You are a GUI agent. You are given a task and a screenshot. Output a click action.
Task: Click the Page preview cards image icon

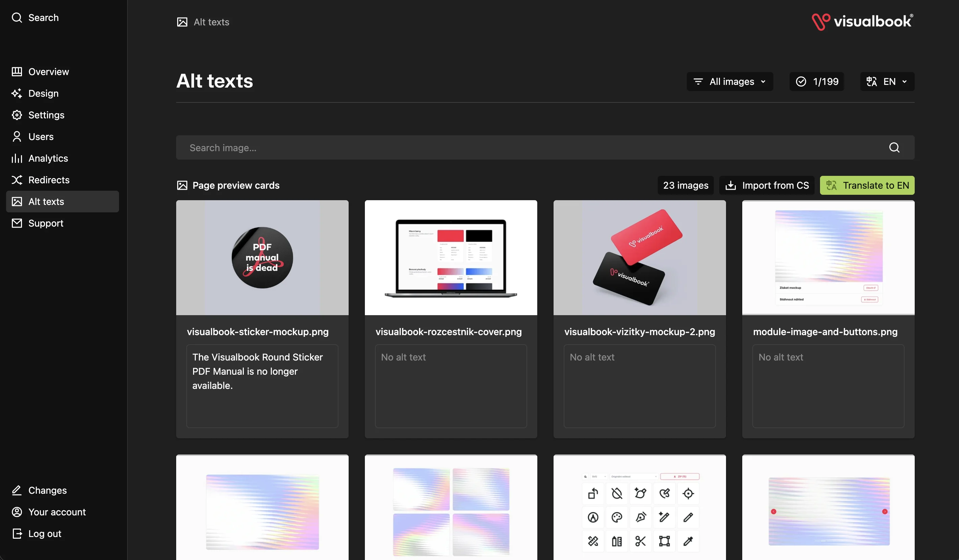tap(182, 185)
